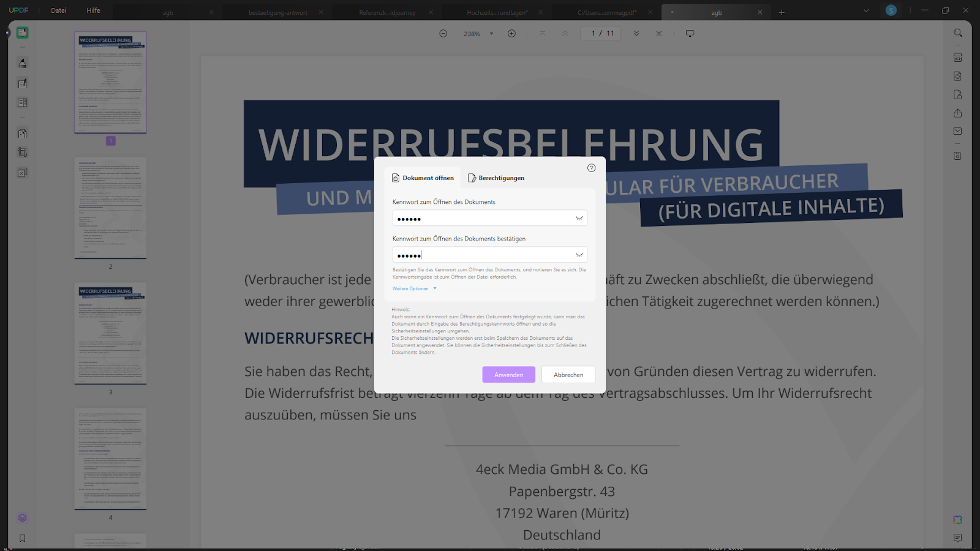Show password in first Kennwort field

coord(579,218)
